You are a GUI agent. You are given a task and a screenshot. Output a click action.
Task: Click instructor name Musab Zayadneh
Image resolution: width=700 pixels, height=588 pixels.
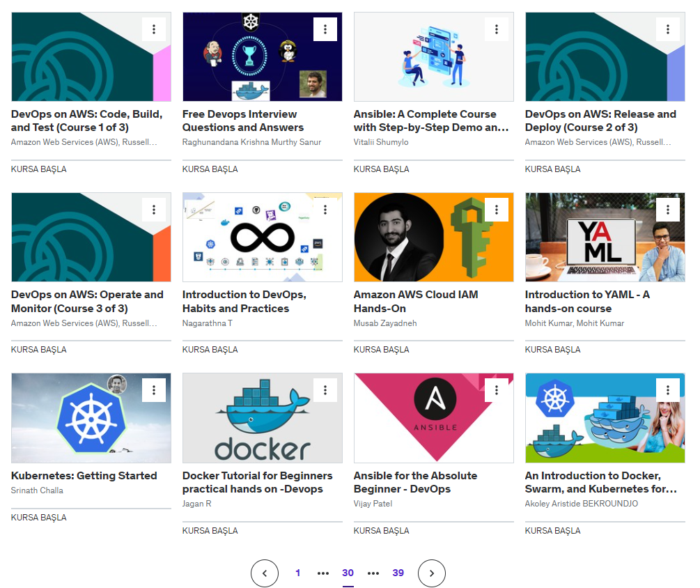pyautogui.click(x=385, y=323)
